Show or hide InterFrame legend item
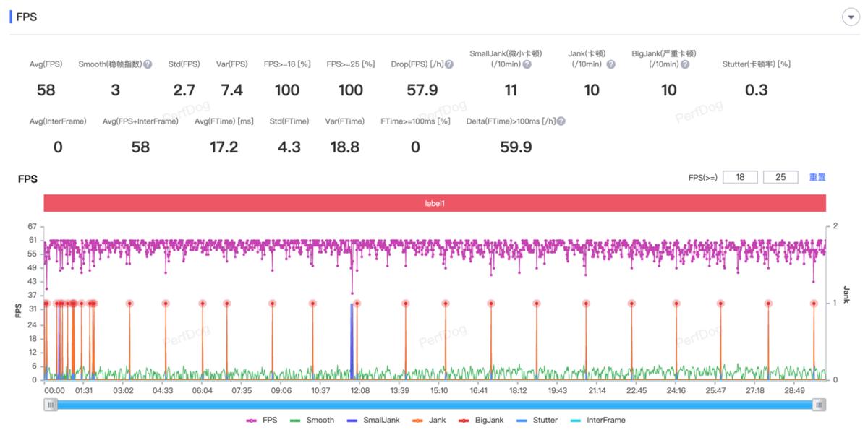 click(x=597, y=420)
